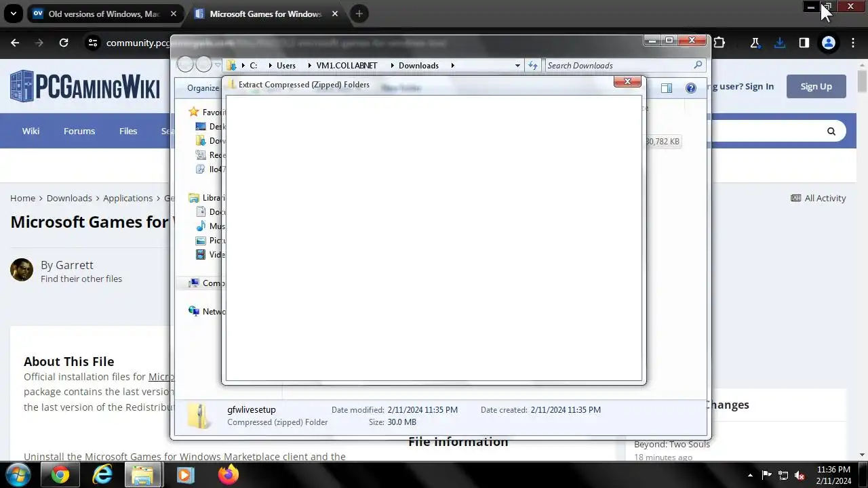Open a new Chrome tab

(x=359, y=14)
